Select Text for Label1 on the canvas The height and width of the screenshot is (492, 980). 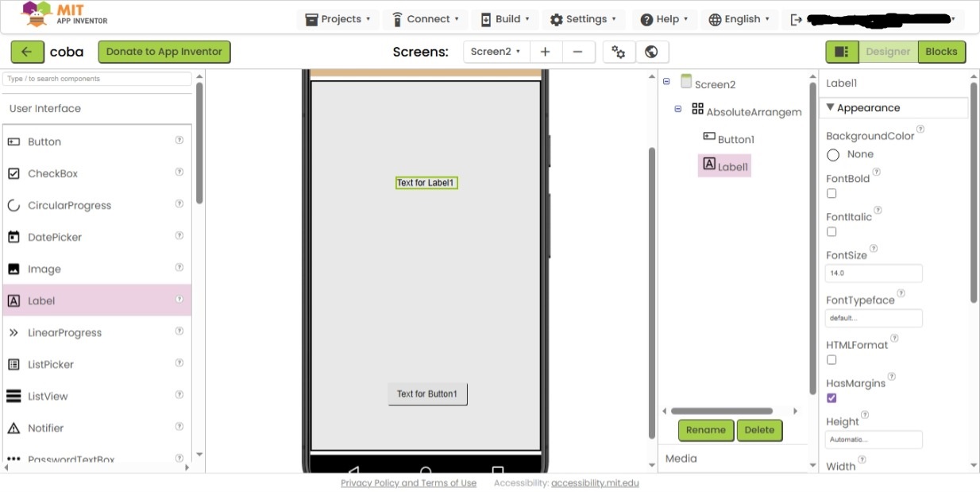tap(426, 183)
